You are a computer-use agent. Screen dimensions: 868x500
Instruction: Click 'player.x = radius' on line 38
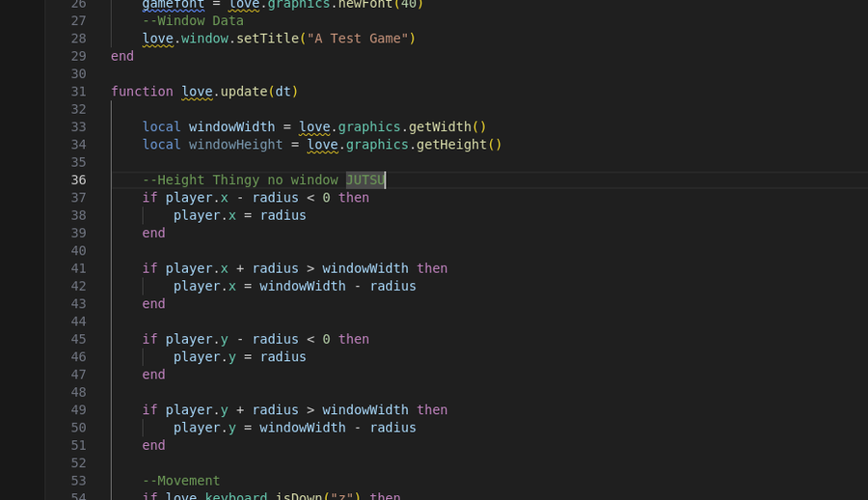coord(240,215)
